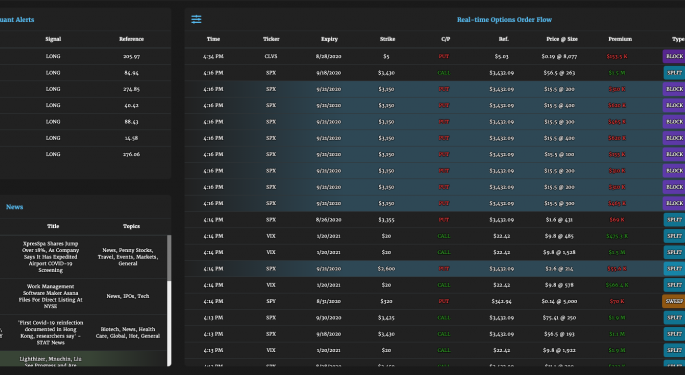Click the $566.4 K premium value
Screen dimensions: 685x375
617,285
